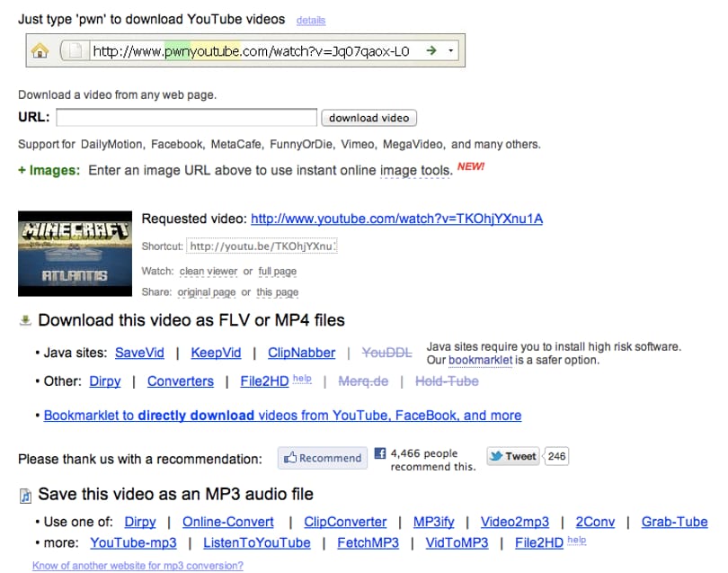Watch in 'clean viewer'

coord(208,271)
